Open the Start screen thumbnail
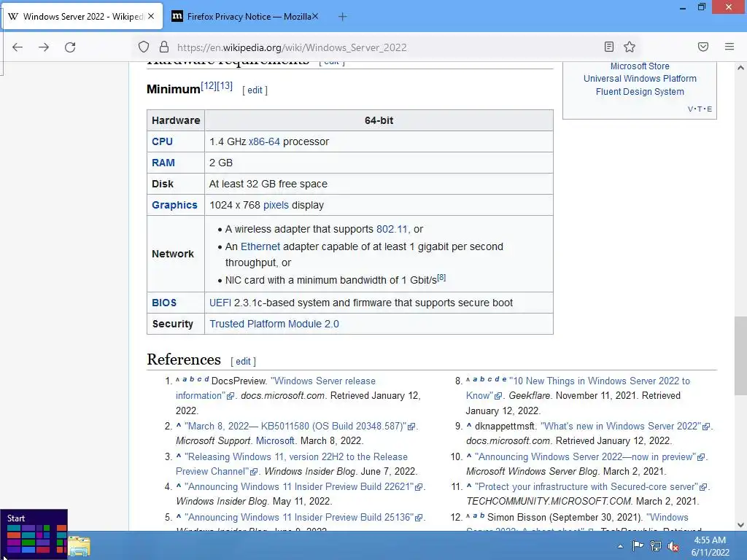Viewport: 747px width, 560px height. [34, 534]
